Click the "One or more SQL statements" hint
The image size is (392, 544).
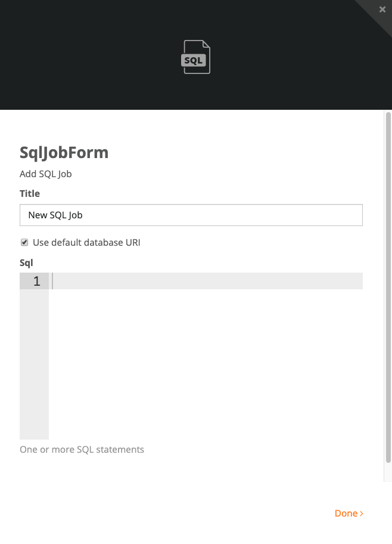click(x=82, y=450)
